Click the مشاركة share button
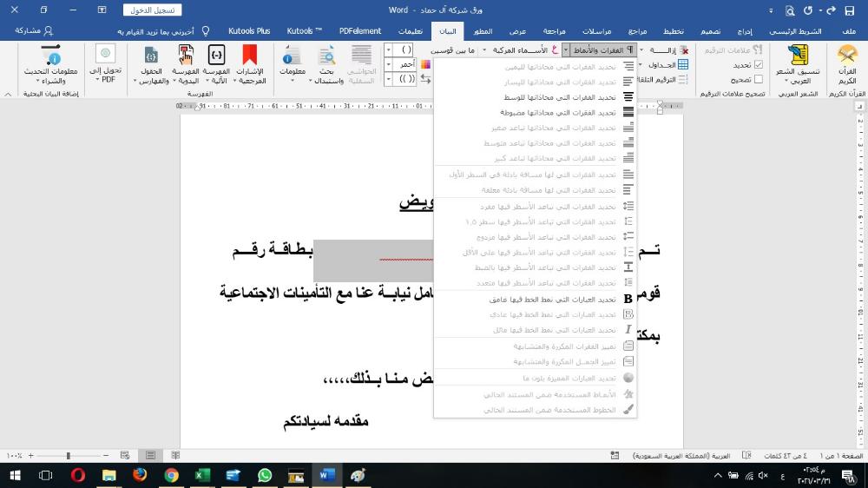 click(x=35, y=31)
